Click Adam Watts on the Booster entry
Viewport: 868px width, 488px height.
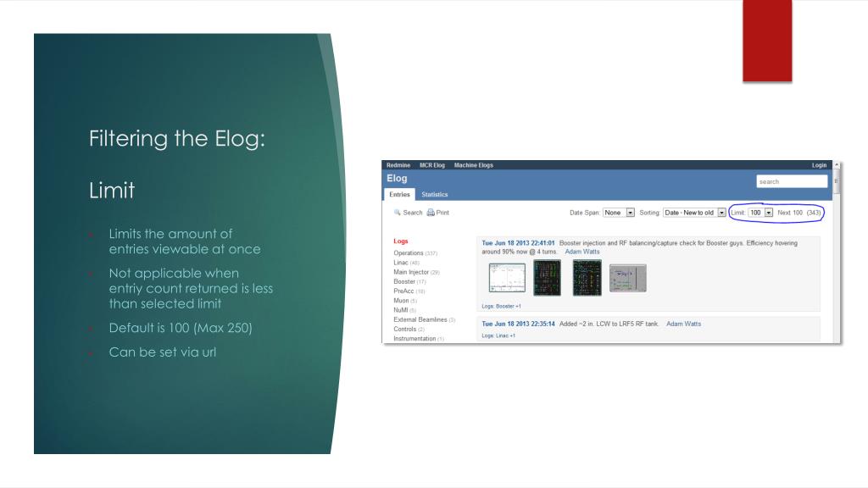pyautogui.click(x=581, y=251)
